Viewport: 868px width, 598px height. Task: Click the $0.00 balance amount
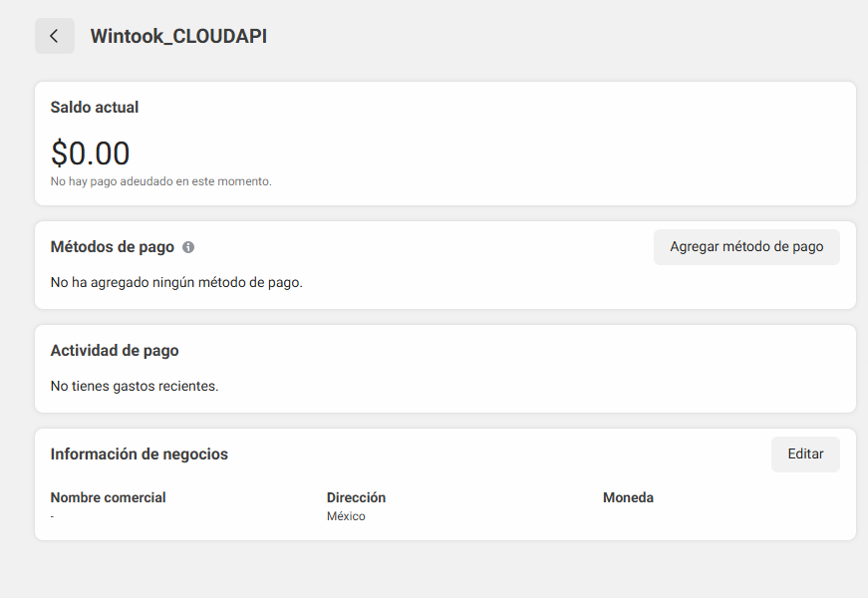pos(91,153)
